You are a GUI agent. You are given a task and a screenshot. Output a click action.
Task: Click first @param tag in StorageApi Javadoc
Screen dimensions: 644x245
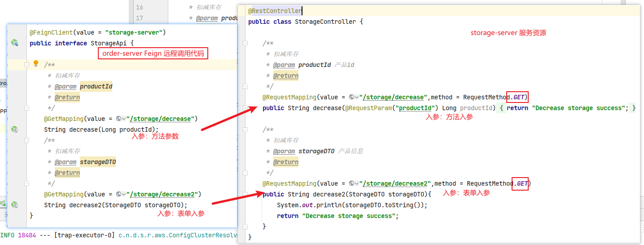point(66,86)
